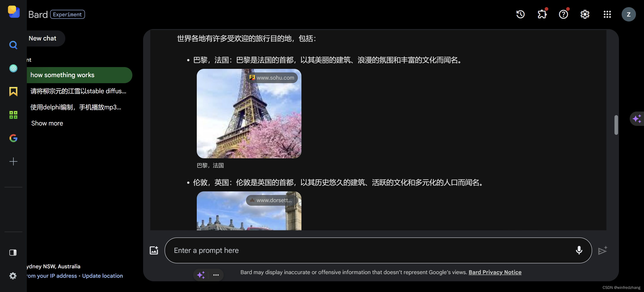
Task: Open the three-dots more options
Action: (x=216, y=275)
